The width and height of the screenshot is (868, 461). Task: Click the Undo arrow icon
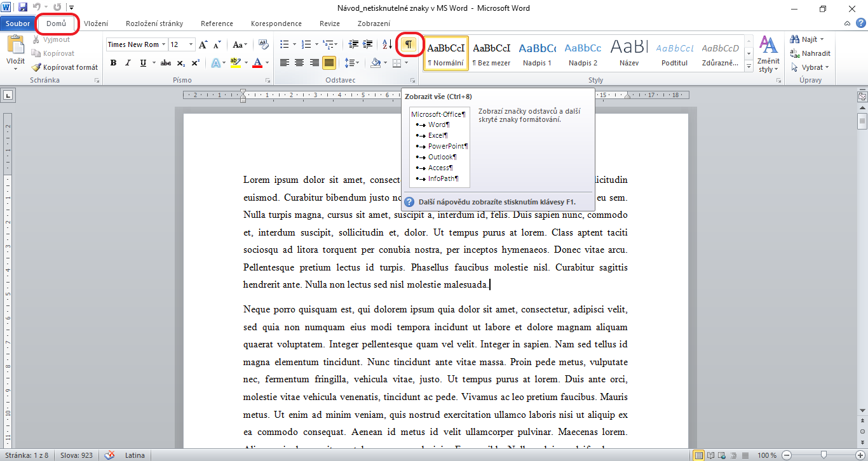point(36,8)
